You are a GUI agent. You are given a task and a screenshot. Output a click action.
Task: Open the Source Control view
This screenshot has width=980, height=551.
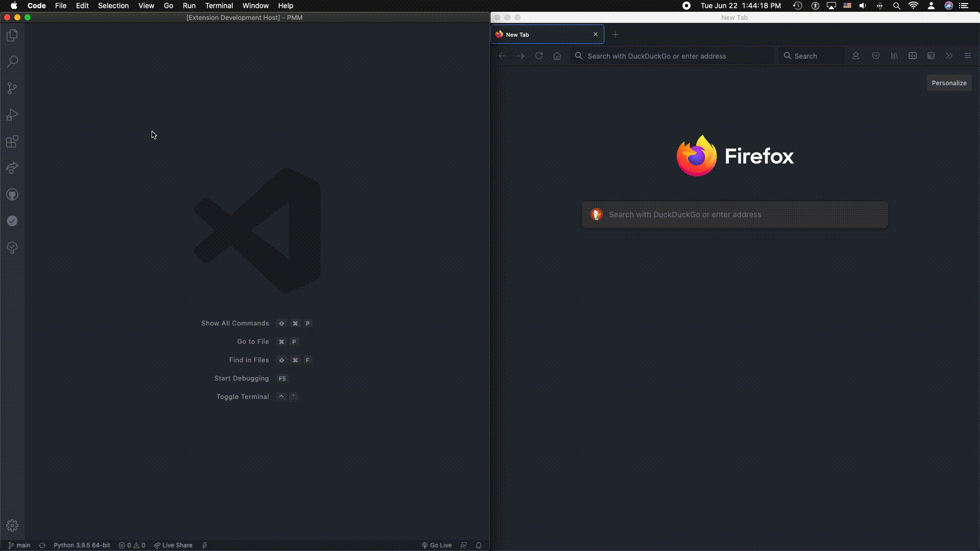[x=12, y=88]
